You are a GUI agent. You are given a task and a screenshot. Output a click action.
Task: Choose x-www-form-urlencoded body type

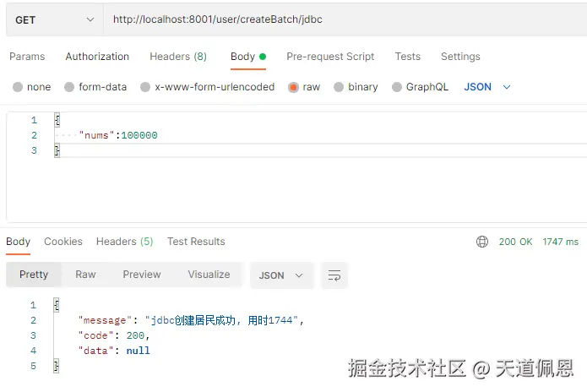point(145,87)
